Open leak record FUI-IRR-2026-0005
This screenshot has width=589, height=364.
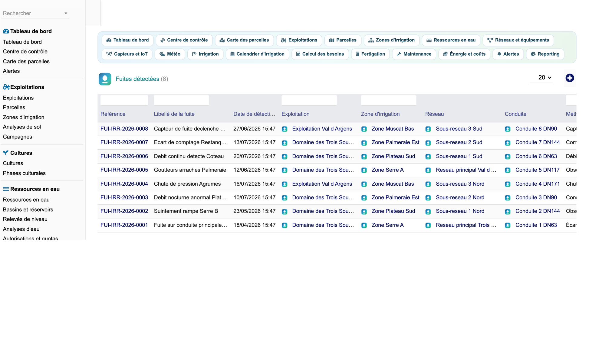[x=124, y=170]
